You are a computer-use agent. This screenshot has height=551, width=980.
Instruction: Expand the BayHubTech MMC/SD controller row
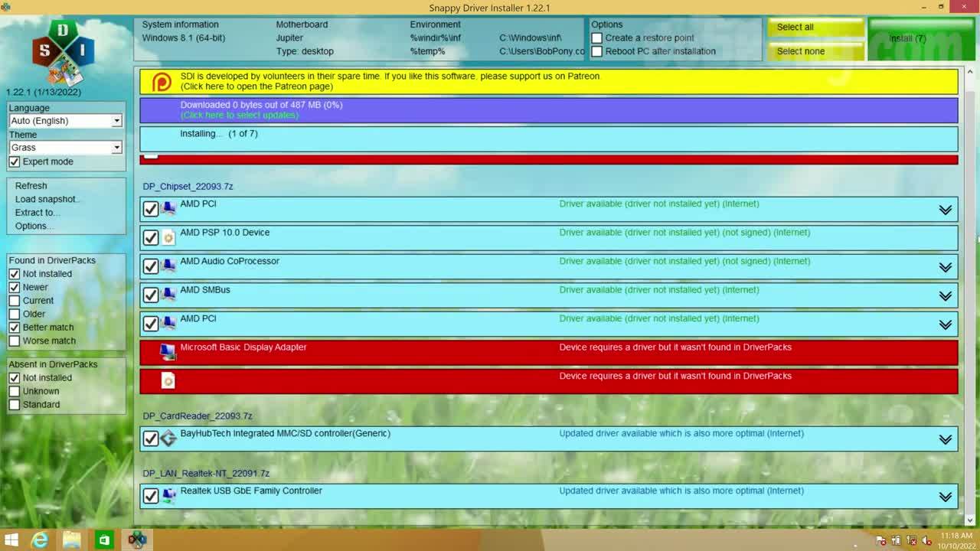(946, 440)
